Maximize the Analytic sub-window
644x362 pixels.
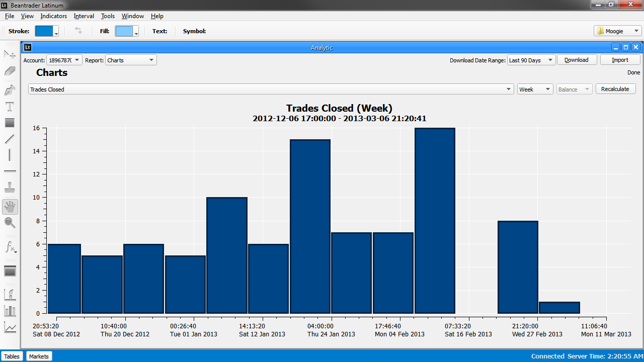(x=626, y=47)
